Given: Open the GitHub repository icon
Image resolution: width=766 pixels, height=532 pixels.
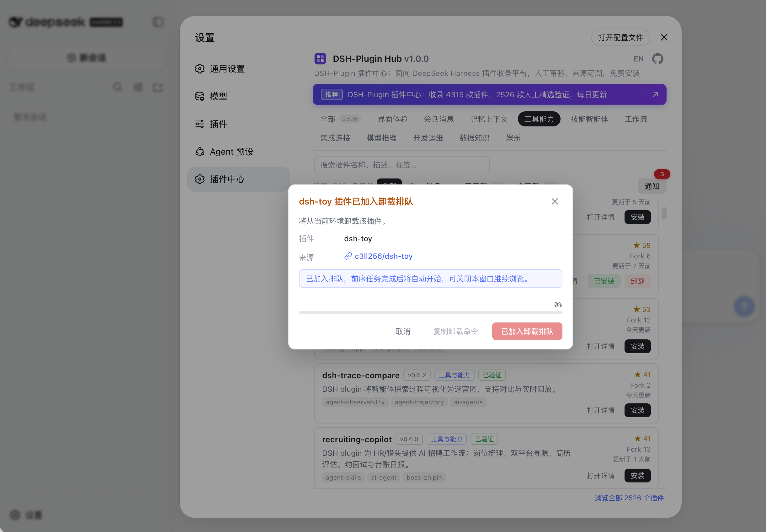Looking at the screenshot, I should 657,59.
